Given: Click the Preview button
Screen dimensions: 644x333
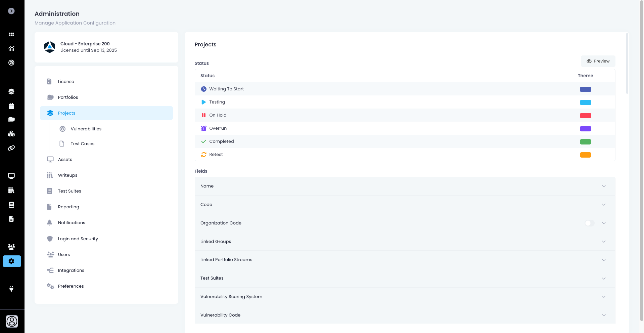Looking at the screenshot, I should [x=598, y=61].
